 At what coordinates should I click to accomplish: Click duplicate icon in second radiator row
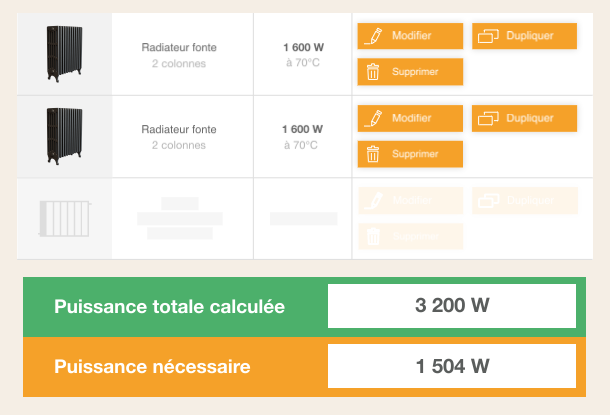tap(489, 118)
